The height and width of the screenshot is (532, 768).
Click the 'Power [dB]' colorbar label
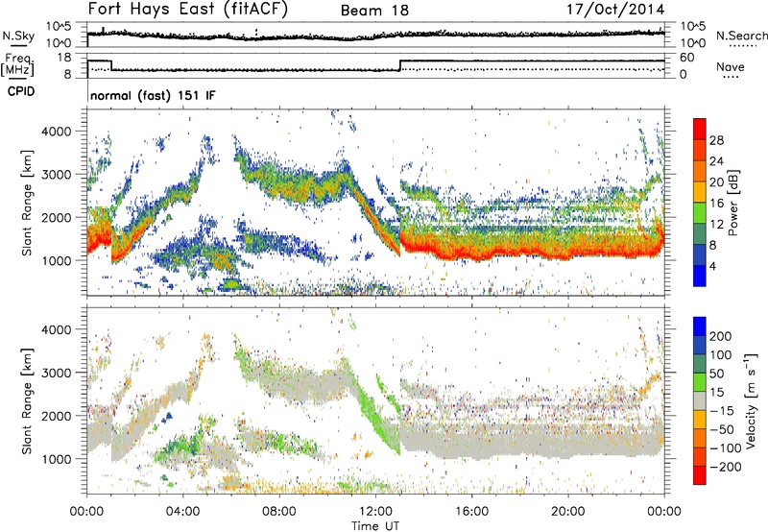[x=732, y=203]
